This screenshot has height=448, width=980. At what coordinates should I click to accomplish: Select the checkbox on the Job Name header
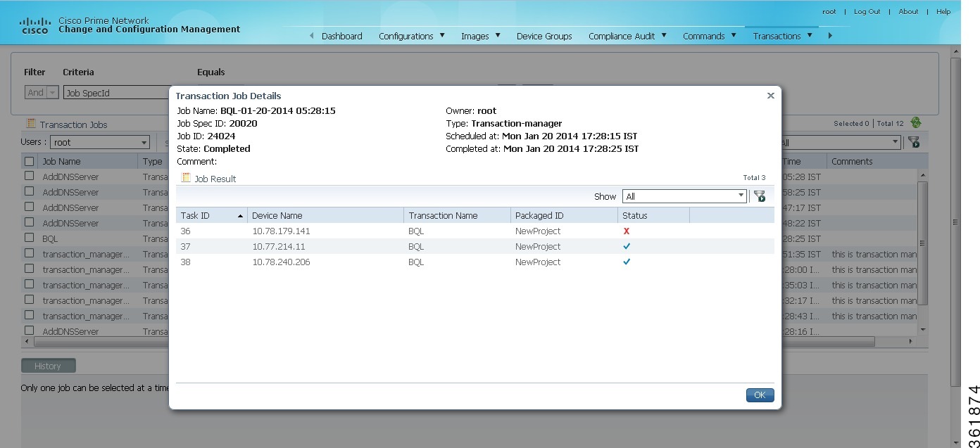[29, 160]
